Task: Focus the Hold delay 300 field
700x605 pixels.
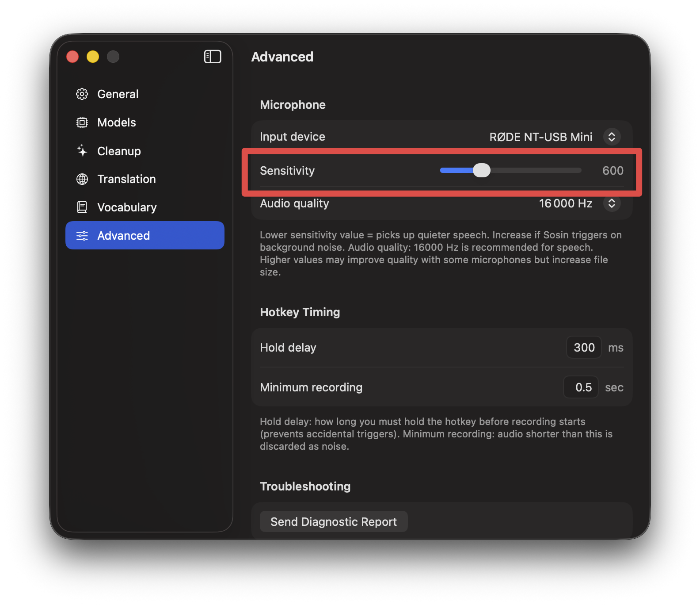Action: (584, 348)
